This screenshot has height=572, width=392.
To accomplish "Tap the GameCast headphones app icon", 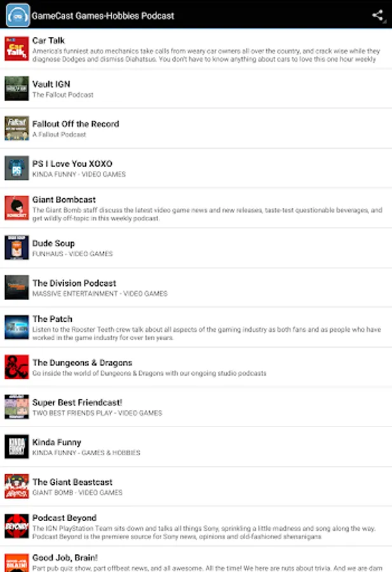I will [18, 15].
